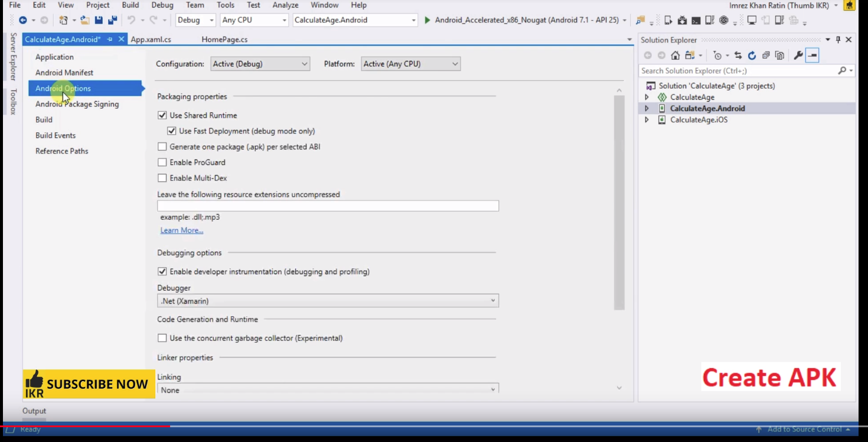Click the Save All icon
This screenshot has height=442, width=868.
point(112,20)
